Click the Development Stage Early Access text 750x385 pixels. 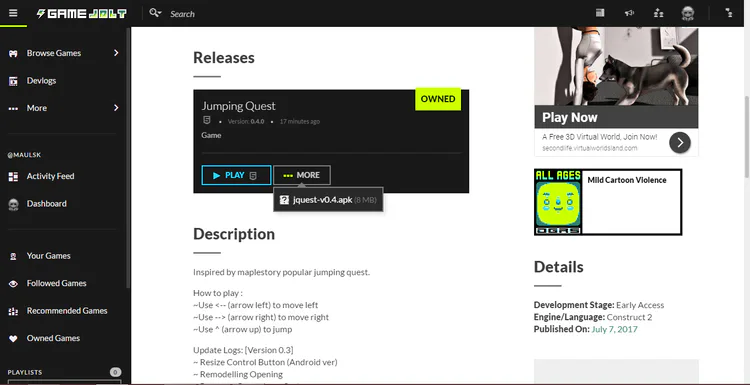[599, 305]
